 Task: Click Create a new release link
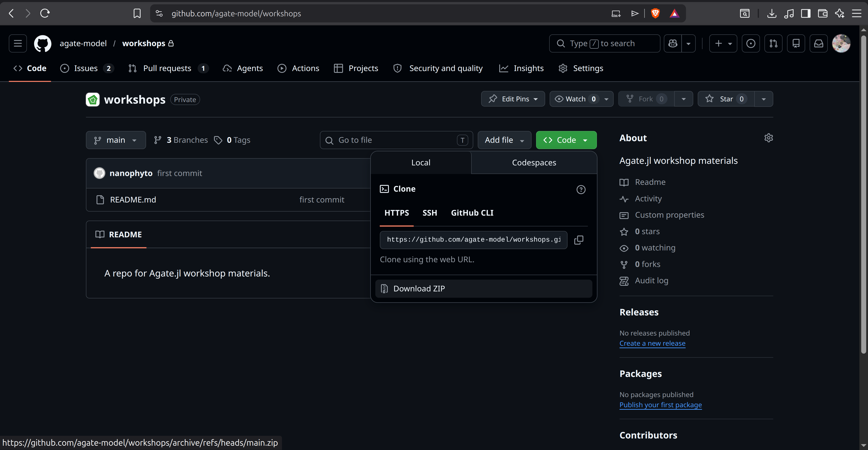[x=652, y=343]
